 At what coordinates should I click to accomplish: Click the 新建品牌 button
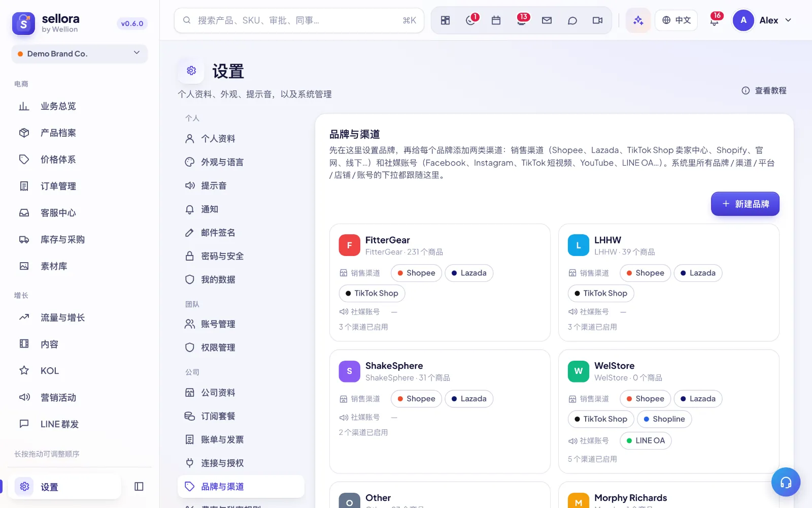(745, 204)
